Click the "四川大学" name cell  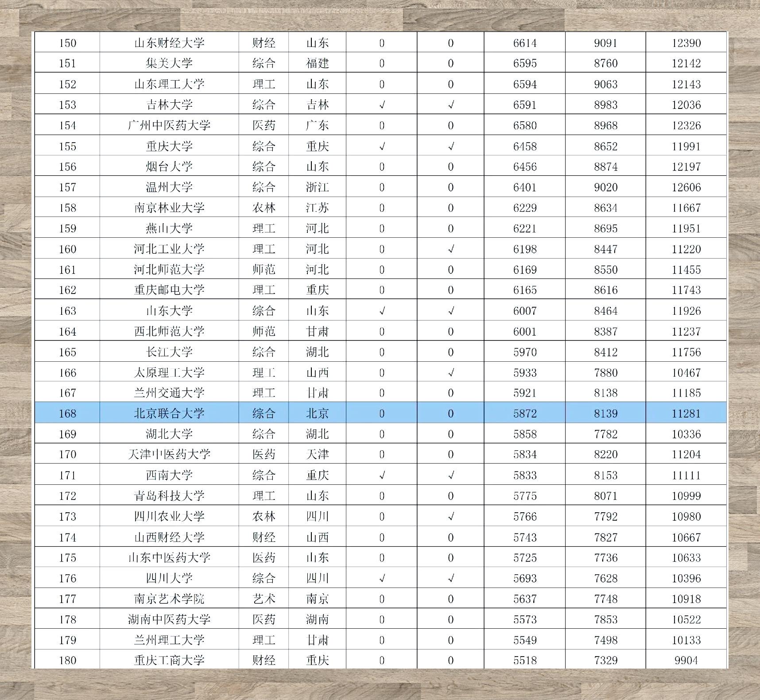(169, 578)
